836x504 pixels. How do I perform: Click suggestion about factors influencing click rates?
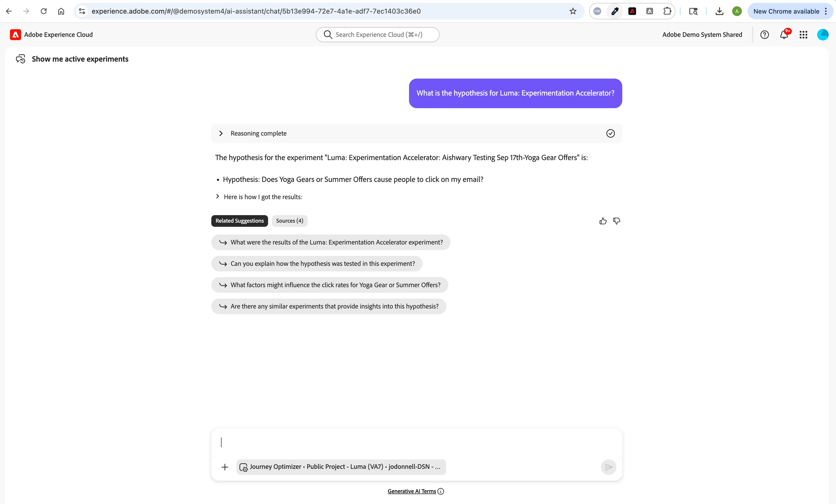(x=329, y=285)
